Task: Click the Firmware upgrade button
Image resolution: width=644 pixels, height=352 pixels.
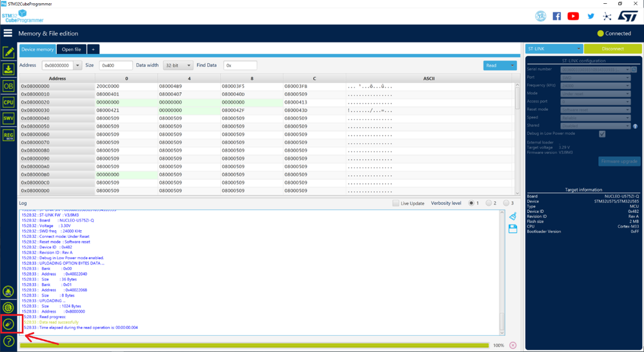Action: pos(619,162)
